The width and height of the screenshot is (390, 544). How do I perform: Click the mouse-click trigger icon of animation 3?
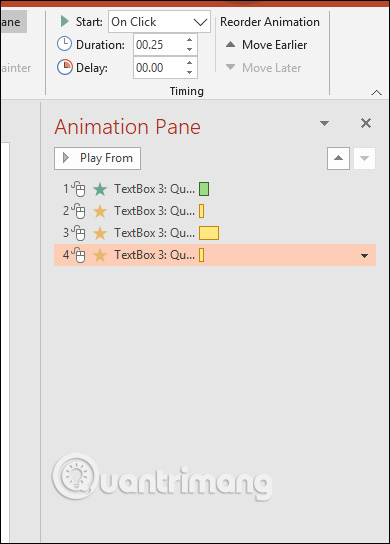tap(79, 233)
